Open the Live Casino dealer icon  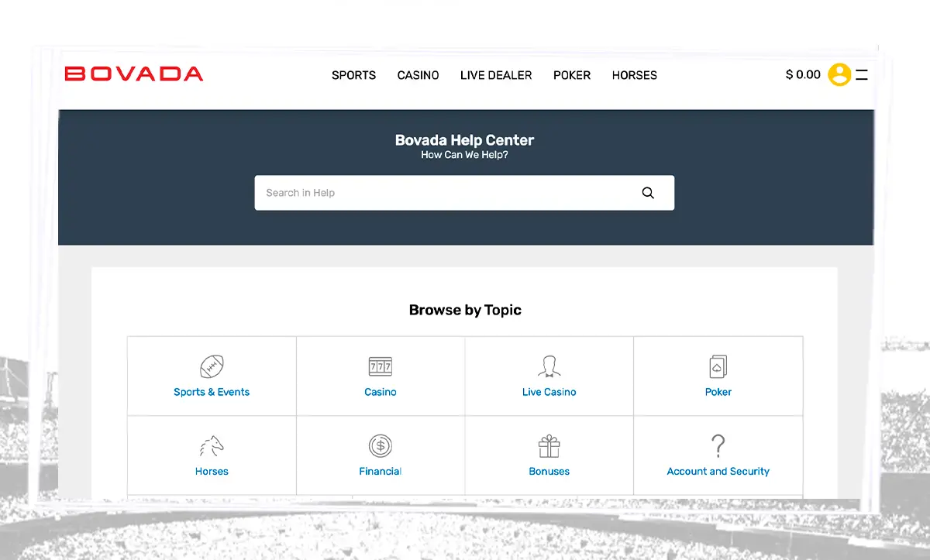point(549,366)
